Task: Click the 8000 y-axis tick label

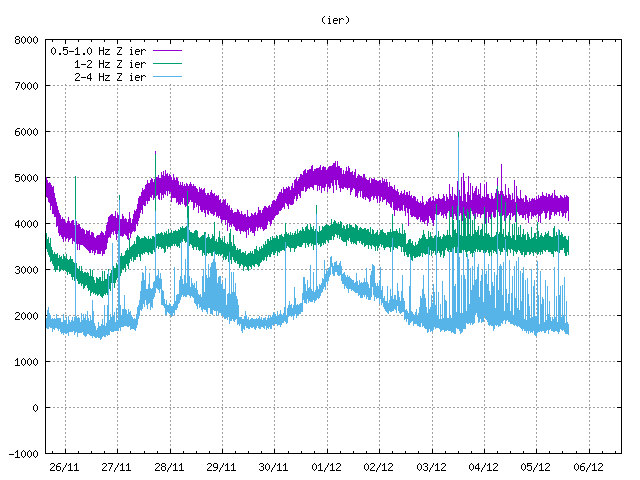Action: coord(26,41)
